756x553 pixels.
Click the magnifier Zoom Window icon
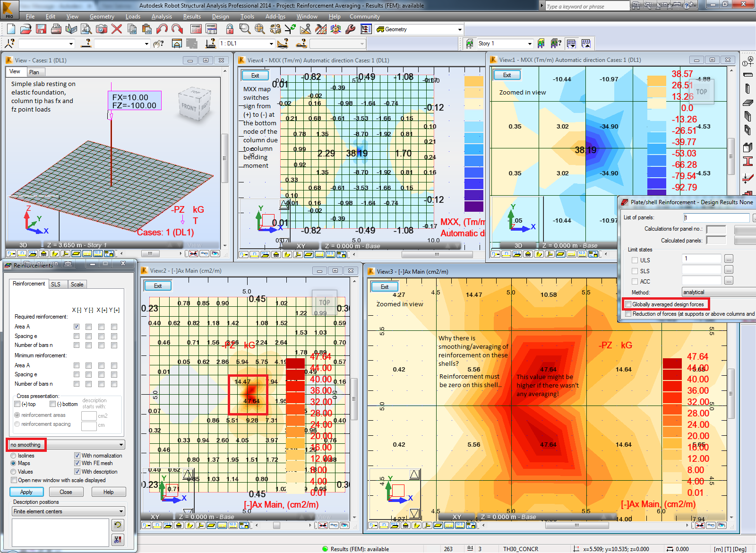(245, 29)
